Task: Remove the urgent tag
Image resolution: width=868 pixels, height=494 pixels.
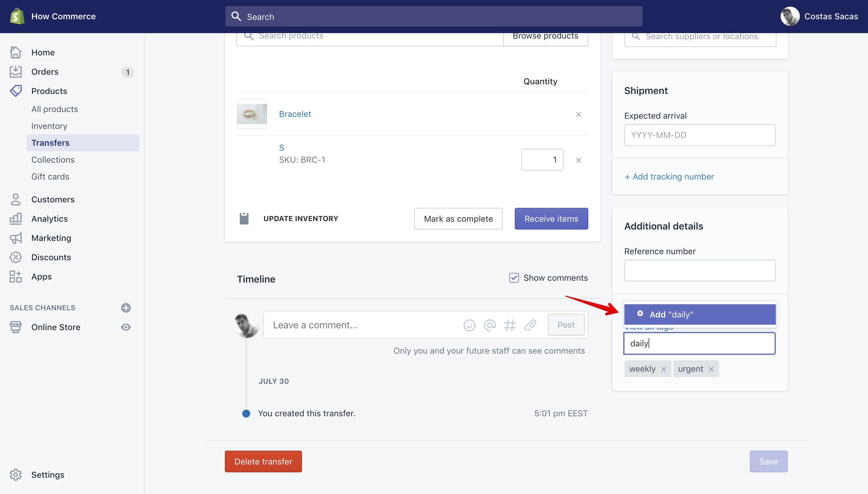Action: click(x=711, y=369)
